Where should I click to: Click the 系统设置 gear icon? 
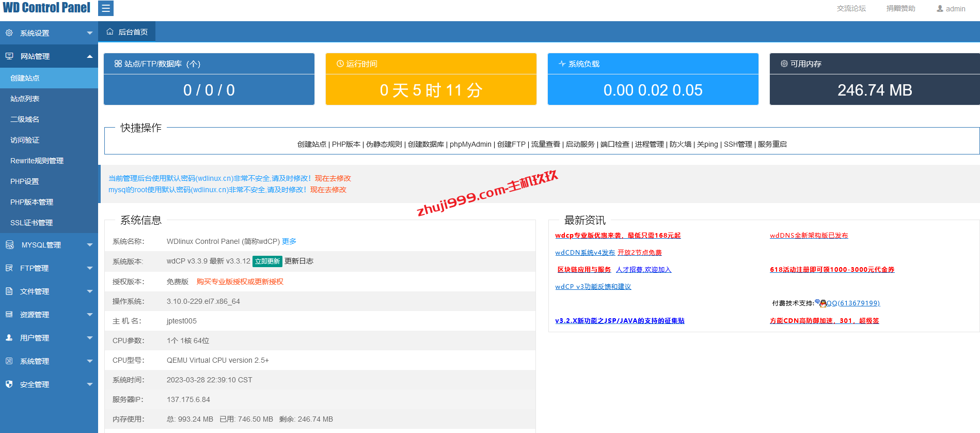click(9, 33)
